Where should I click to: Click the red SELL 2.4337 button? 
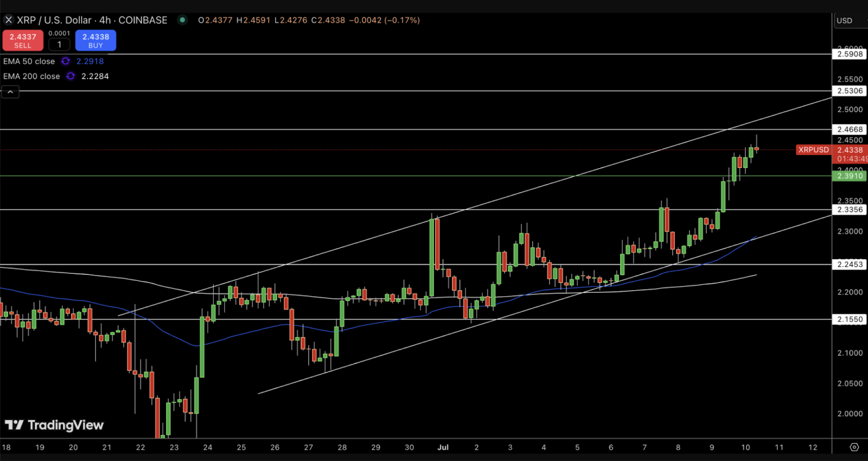click(23, 41)
